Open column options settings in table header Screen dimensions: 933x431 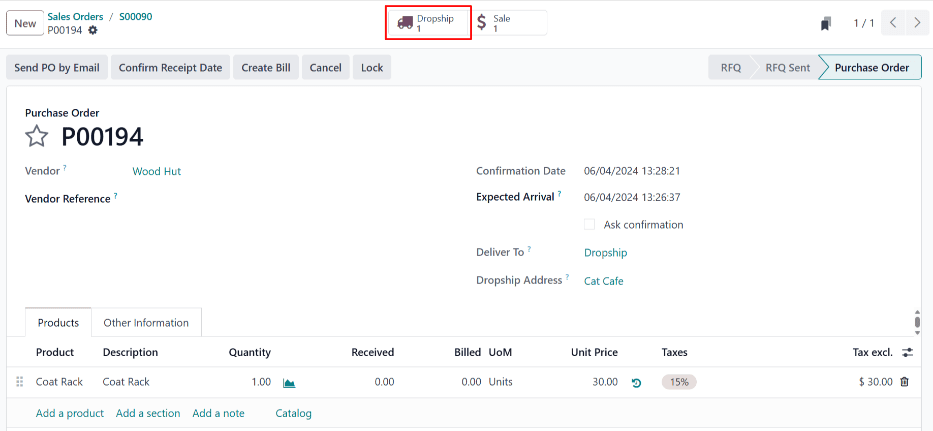(x=907, y=353)
